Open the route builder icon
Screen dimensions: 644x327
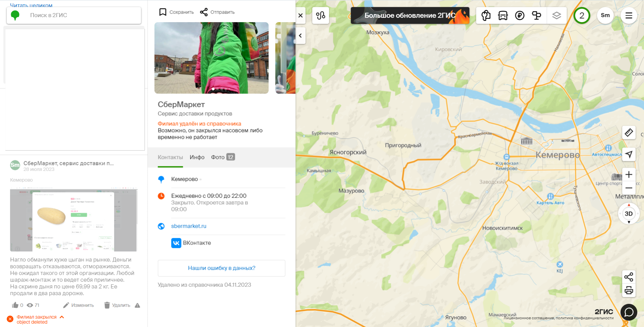(320, 15)
